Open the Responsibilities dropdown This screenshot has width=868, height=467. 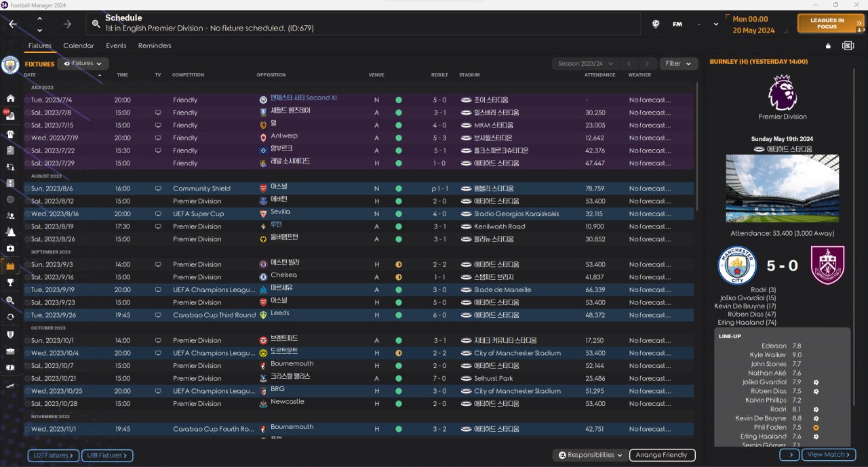589,455
